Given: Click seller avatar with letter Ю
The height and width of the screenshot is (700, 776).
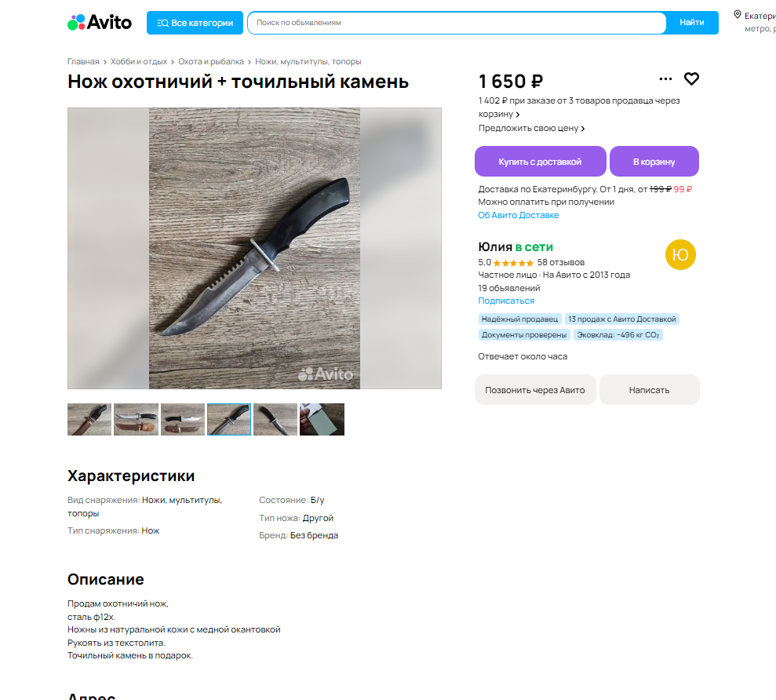Looking at the screenshot, I should click(x=680, y=254).
